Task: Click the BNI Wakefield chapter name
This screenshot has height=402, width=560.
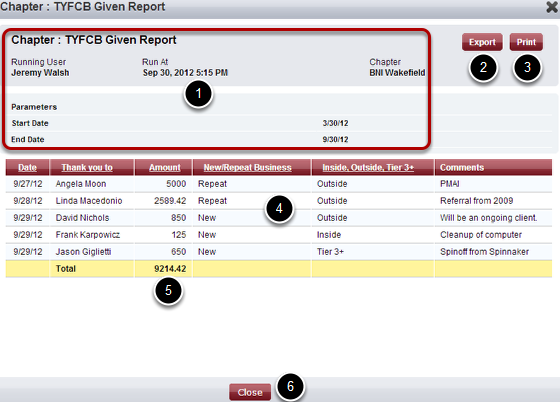Action: 397,73
